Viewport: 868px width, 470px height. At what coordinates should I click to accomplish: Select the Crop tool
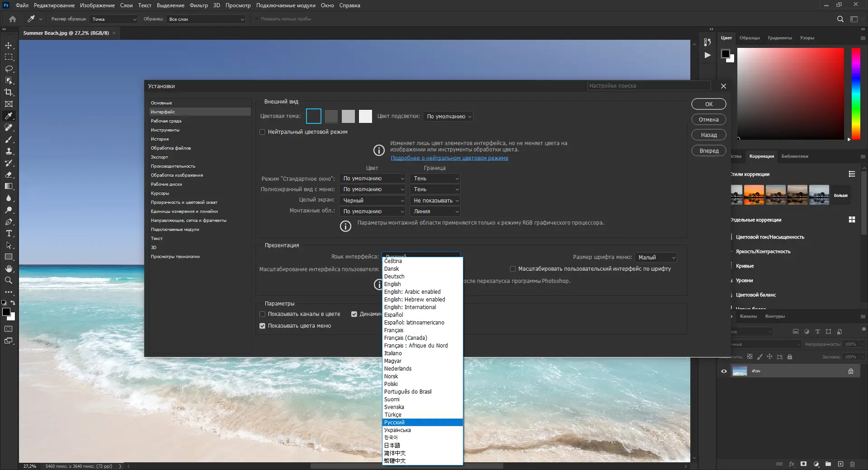pos(9,92)
